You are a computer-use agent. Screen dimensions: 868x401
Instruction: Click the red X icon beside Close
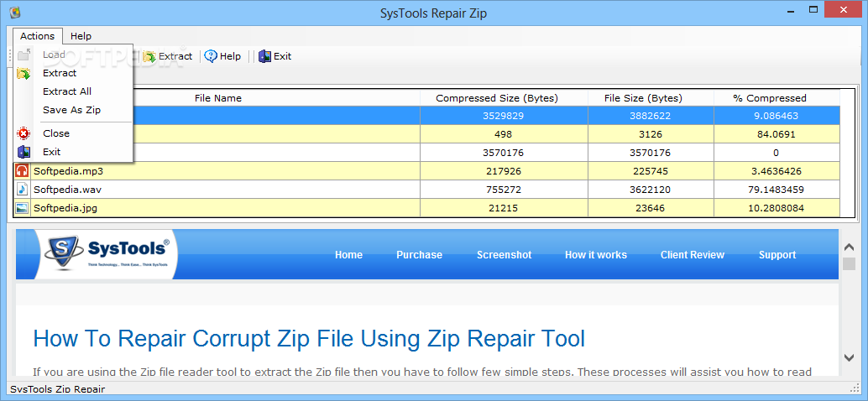click(24, 133)
